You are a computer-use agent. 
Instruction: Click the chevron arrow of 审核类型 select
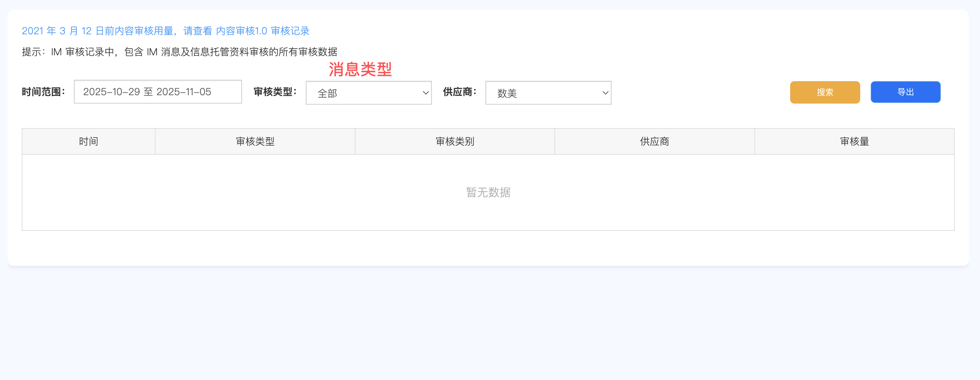pos(426,93)
